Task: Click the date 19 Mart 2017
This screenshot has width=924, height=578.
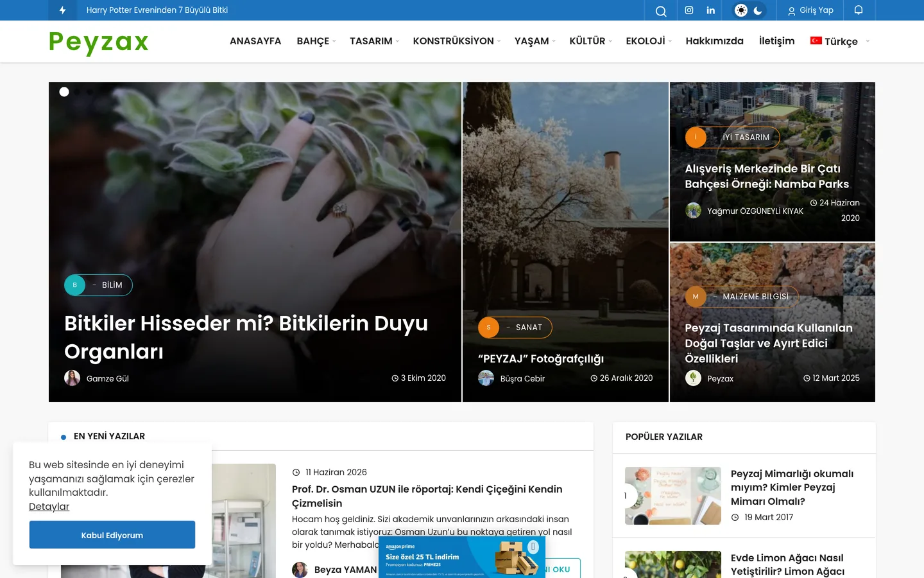Action: tap(769, 518)
